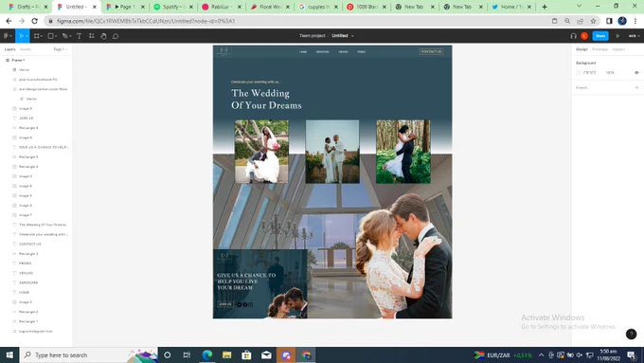Screen dimensions: 644x363
Task: Open the help question mark button
Action: pos(632,334)
